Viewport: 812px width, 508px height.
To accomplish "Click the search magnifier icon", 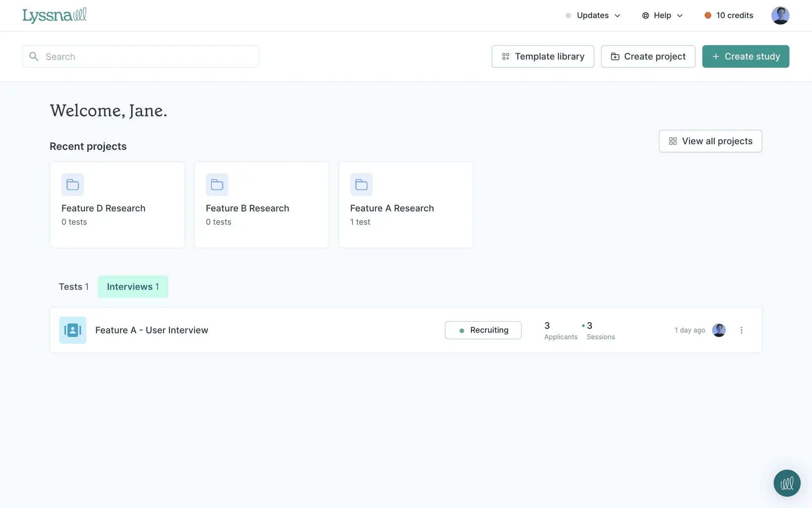I will pos(34,56).
